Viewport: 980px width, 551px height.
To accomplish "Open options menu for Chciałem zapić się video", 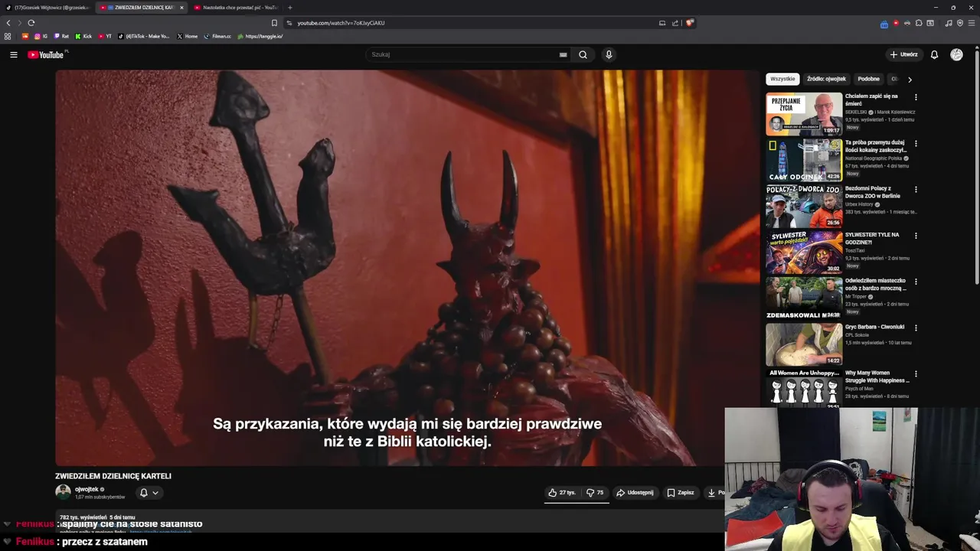I will click(x=916, y=97).
